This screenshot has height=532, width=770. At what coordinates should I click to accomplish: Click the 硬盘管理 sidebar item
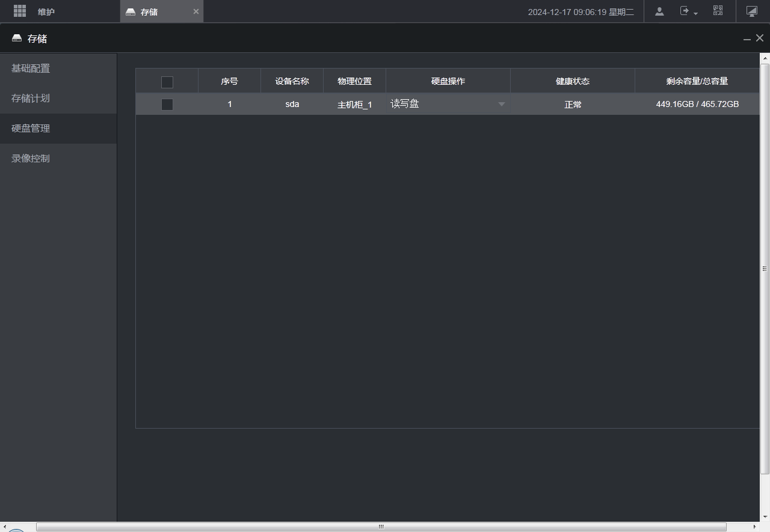click(x=31, y=129)
